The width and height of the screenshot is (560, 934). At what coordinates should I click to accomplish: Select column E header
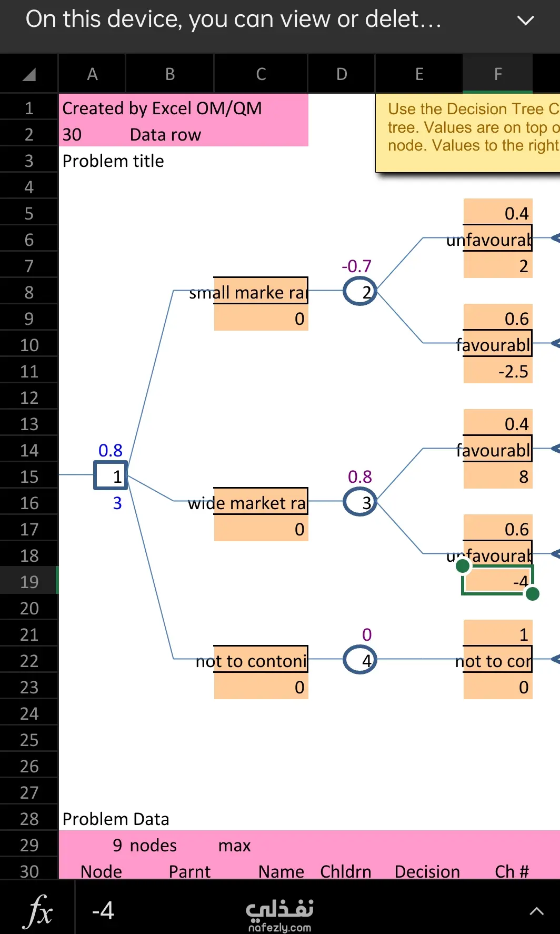coord(419,74)
